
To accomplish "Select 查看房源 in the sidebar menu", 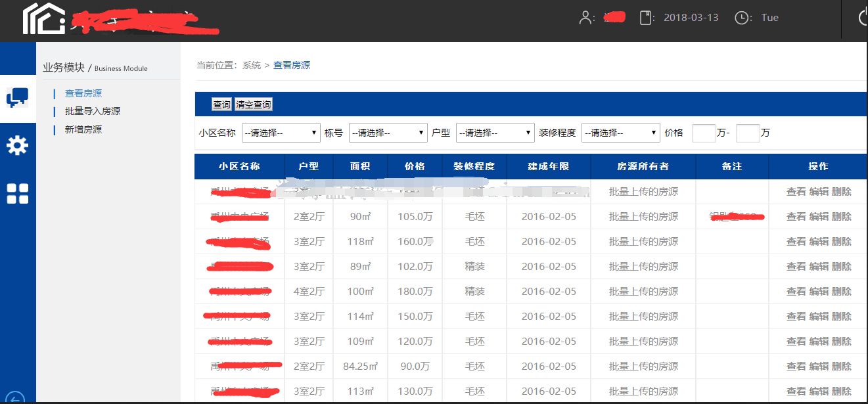I will (x=83, y=94).
